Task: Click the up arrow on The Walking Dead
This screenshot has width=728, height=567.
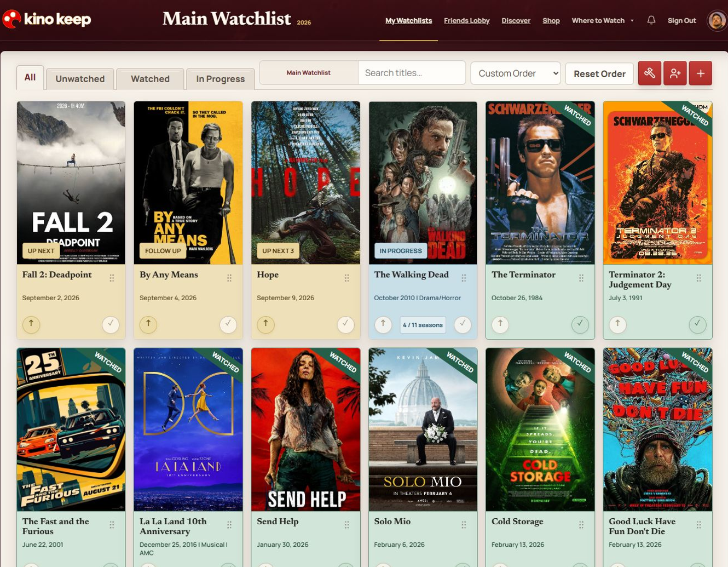Action: [383, 324]
